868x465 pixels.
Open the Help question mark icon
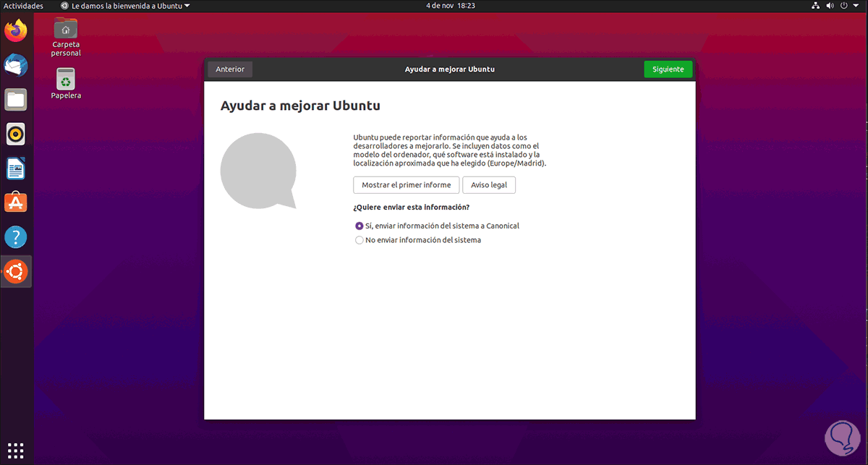[x=16, y=236]
